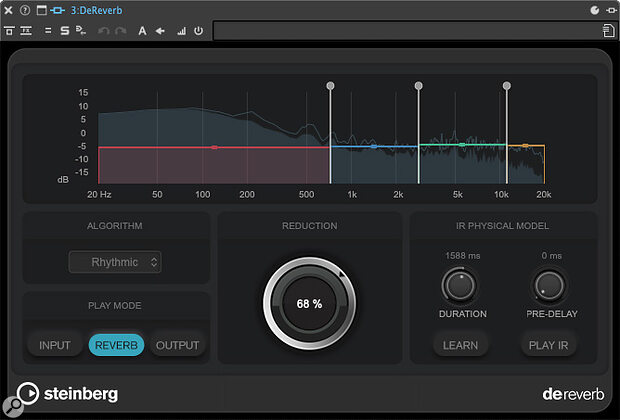Click the crossover handle between blue and green bands

tap(419, 86)
